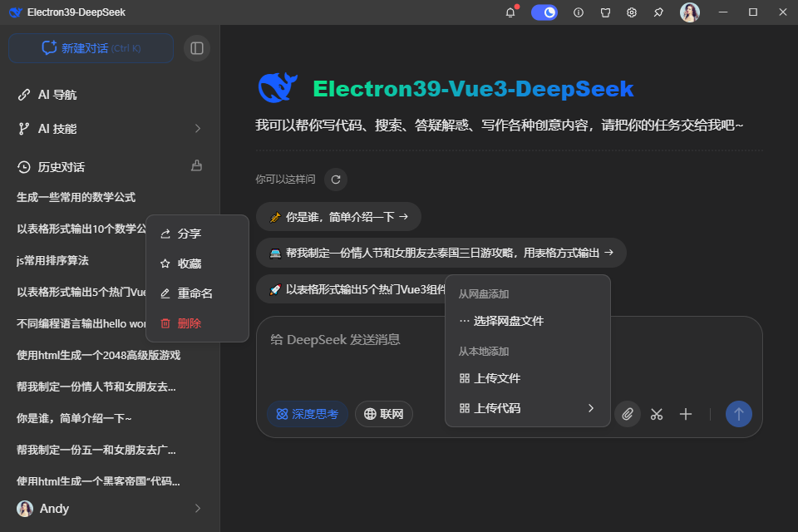798x532 pixels.
Task: Expand the Andy user profile menu
Action: [198, 508]
